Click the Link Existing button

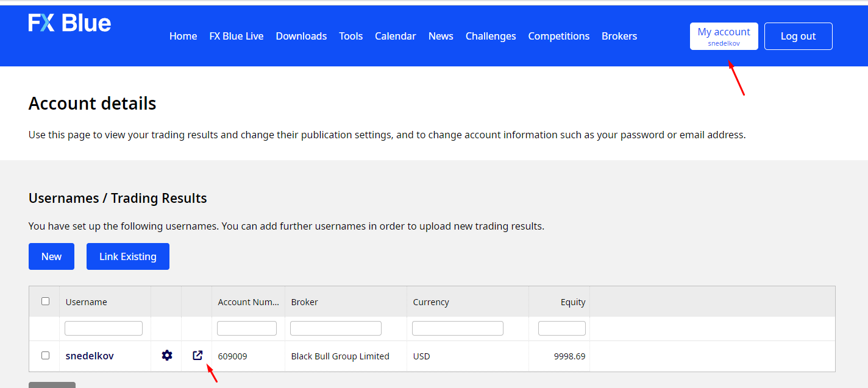click(x=128, y=256)
